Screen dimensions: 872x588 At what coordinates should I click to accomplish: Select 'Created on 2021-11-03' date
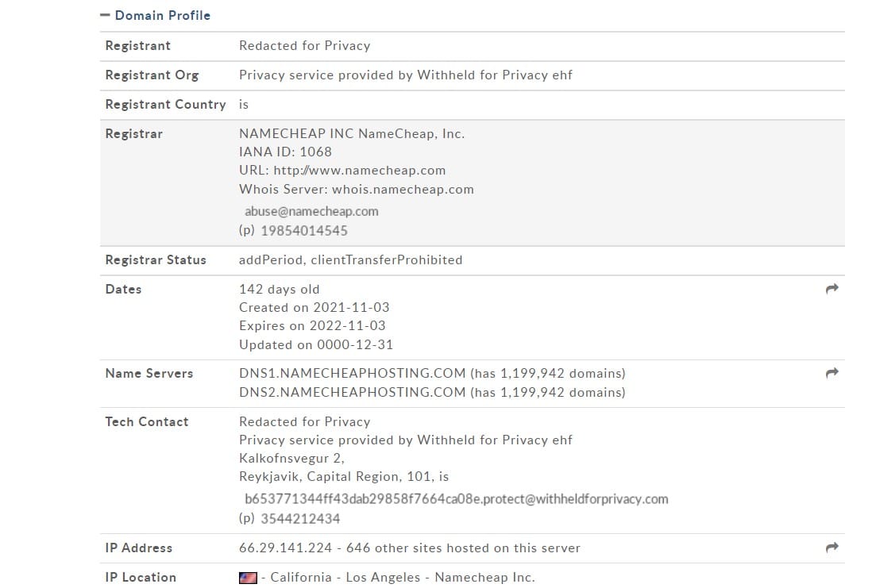tap(314, 307)
